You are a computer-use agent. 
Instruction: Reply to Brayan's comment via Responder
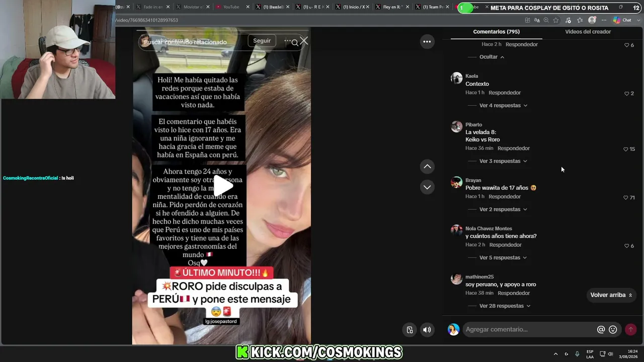click(x=505, y=197)
